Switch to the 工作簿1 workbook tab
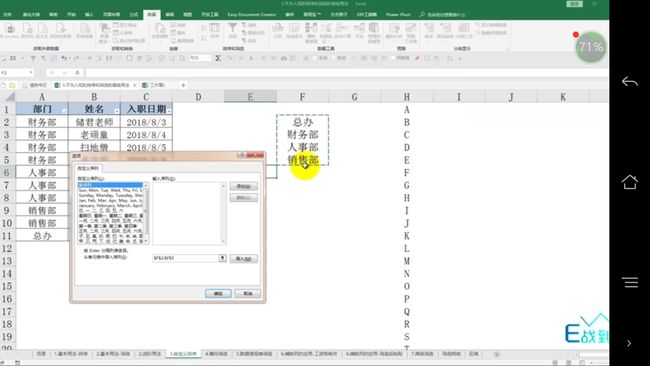The width and height of the screenshot is (650, 366). [154, 85]
